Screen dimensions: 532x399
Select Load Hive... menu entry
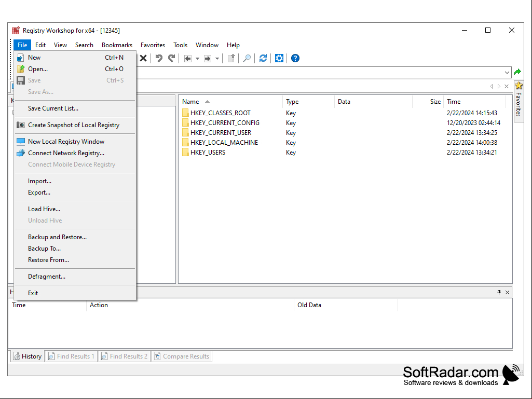click(x=75, y=209)
